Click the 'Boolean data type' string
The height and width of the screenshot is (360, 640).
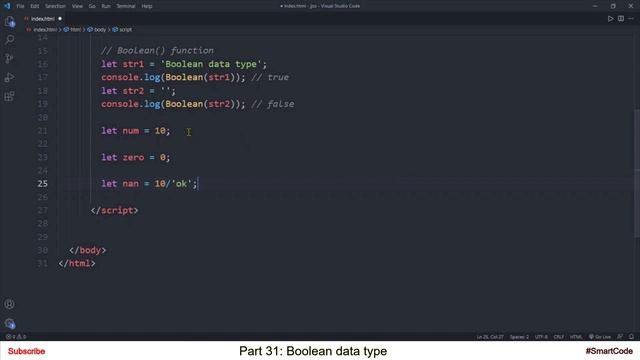(211, 64)
